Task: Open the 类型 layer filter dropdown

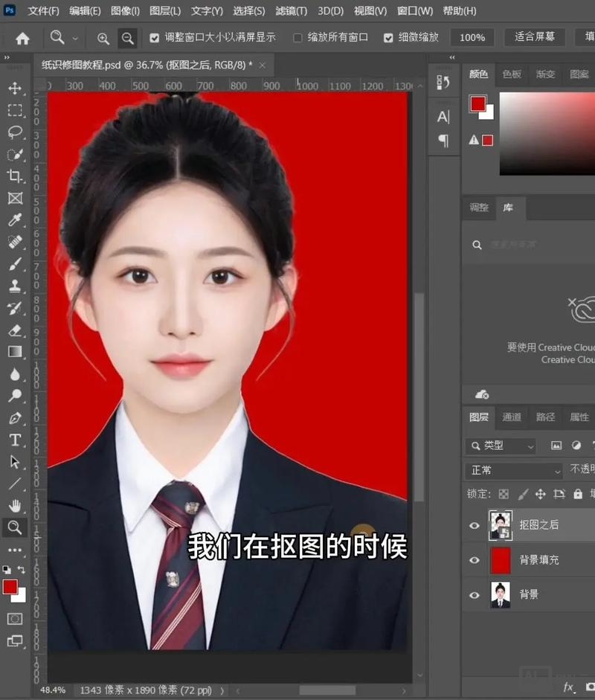Action: 500,446
